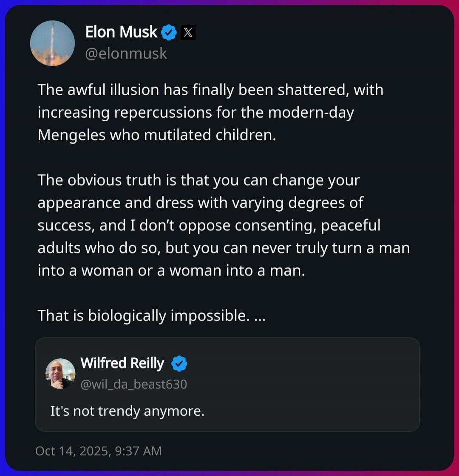Open the @elonmusk handle

pyautogui.click(x=126, y=54)
